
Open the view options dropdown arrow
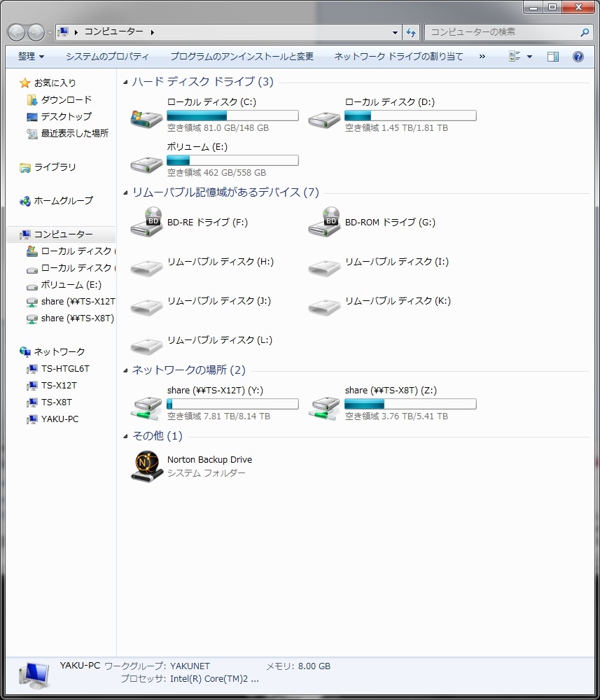click(x=529, y=57)
